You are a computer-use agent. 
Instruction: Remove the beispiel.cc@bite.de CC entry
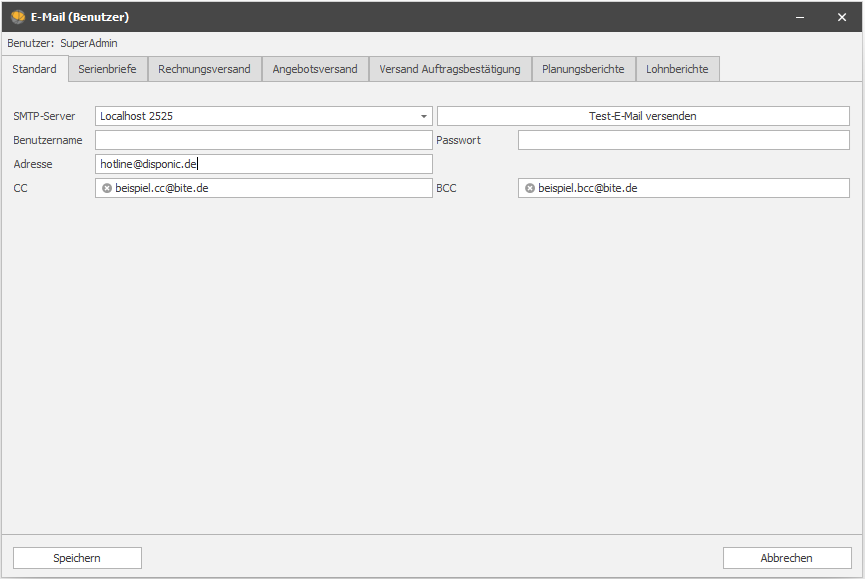107,188
